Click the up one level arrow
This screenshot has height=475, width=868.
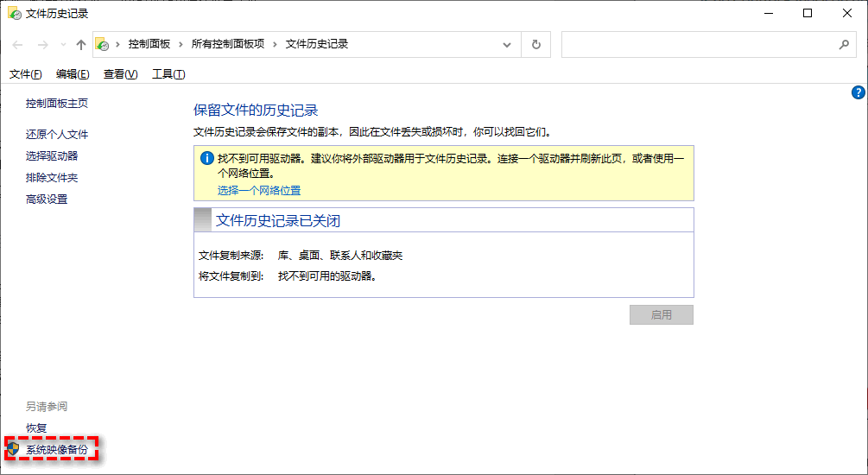click(80, 45)
